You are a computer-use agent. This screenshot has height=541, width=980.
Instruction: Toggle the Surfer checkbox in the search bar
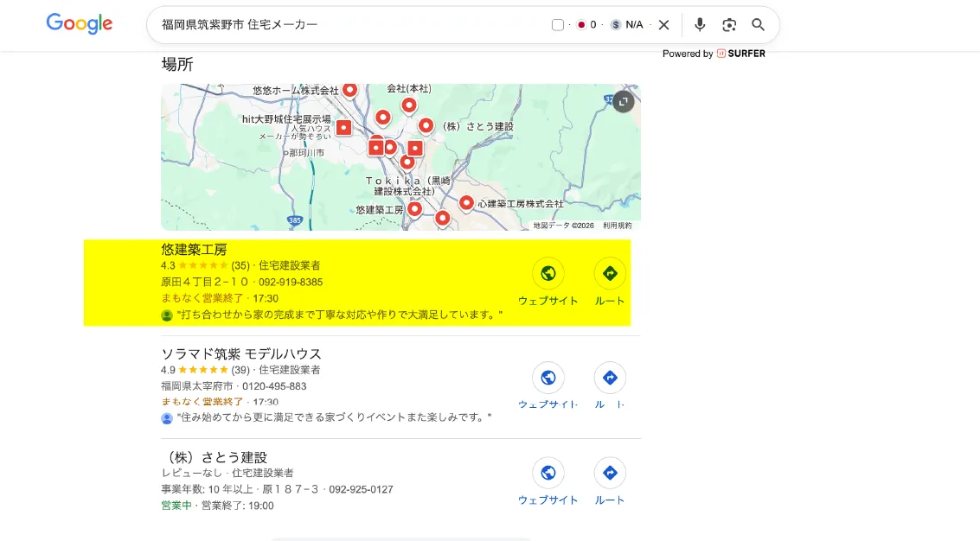click(x=557, y=24)
